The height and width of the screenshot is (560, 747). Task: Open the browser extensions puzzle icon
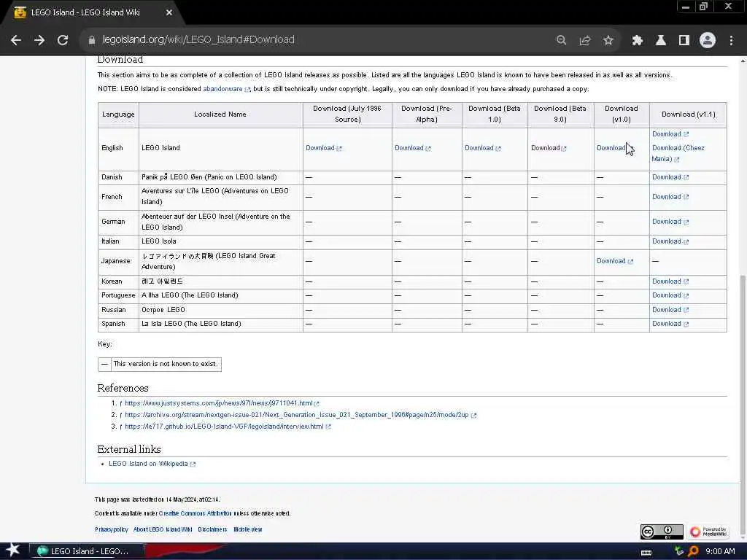638,40
